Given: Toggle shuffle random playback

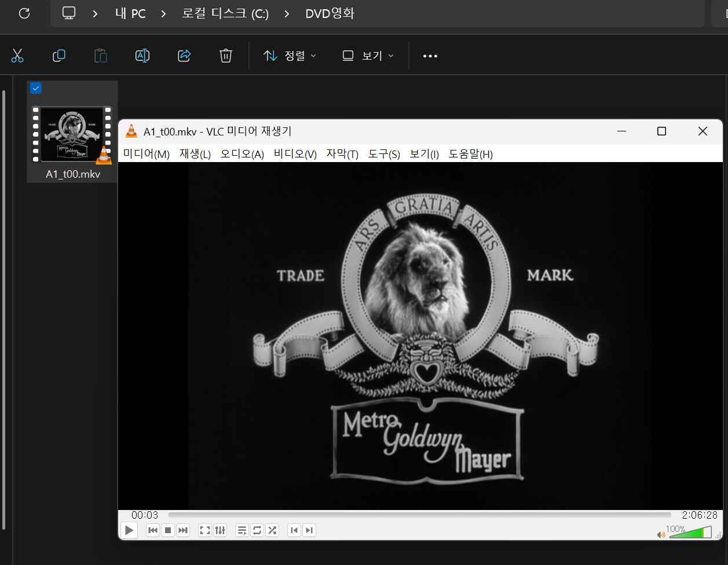Looking at the screenshot, I should point(272,530).
